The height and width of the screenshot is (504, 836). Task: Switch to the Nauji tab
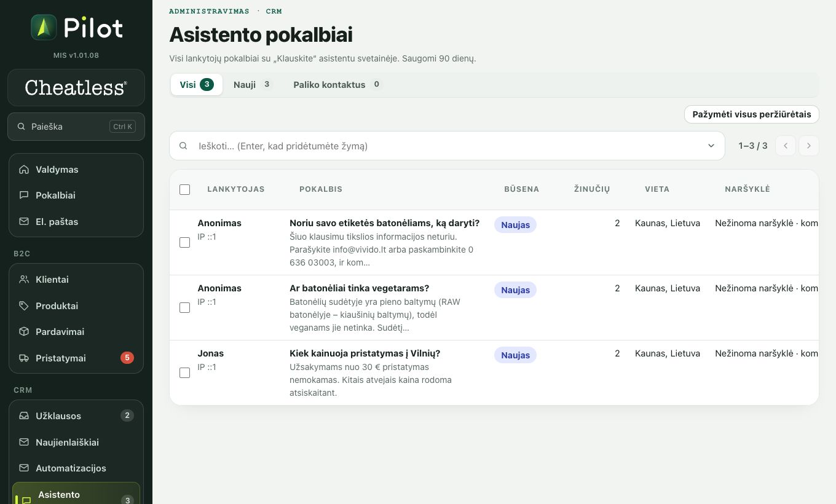pos(253,85)
